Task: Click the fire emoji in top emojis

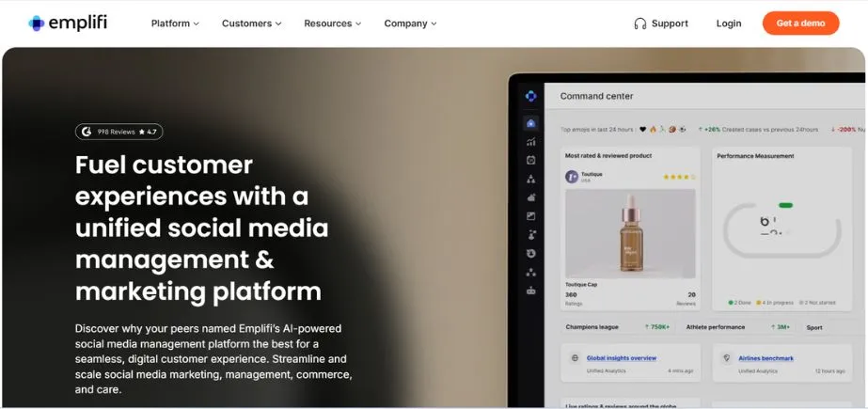Action: (653, 130)
